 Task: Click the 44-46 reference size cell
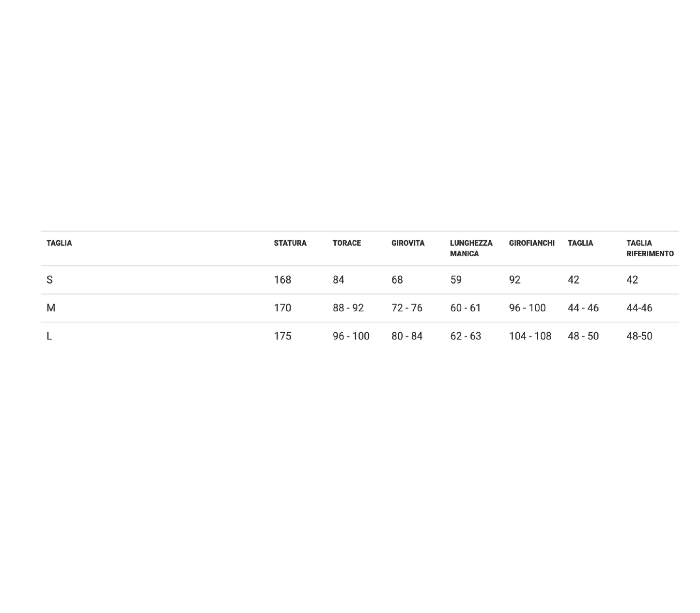(639, 308)
